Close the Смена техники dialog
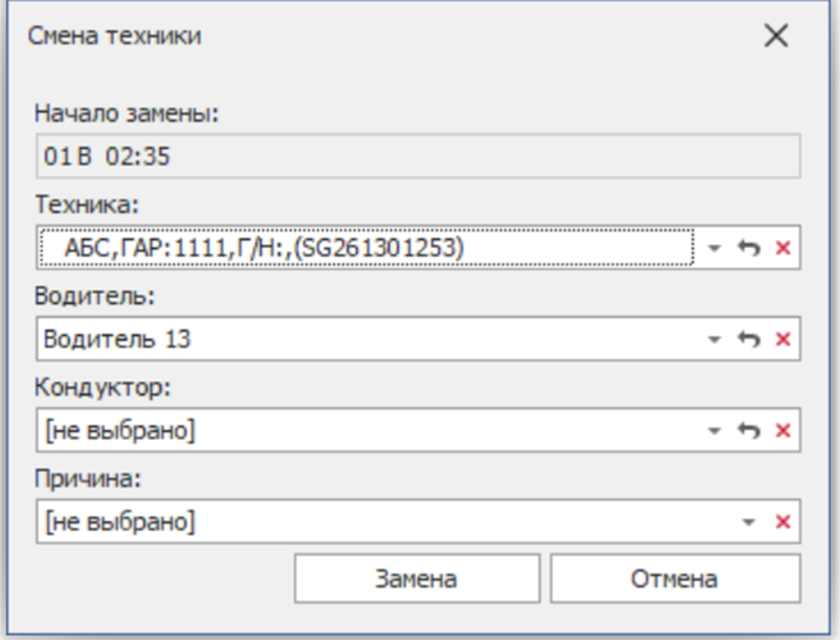 pyautogui.click(x=776, y=37)
